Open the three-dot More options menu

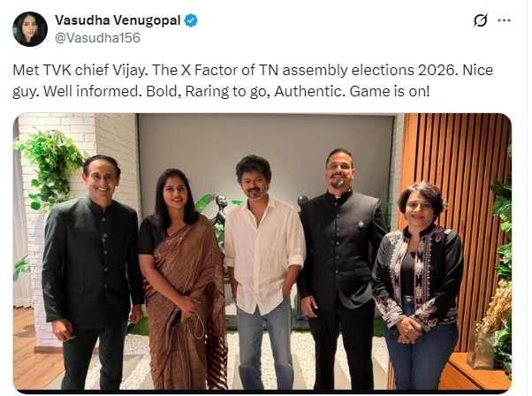coord(505,20)
